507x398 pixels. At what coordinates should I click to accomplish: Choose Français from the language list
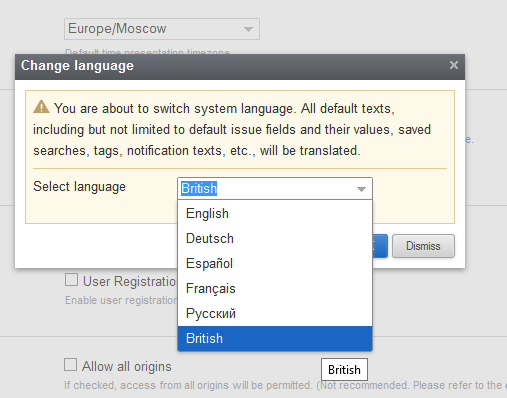coord(275,288)
